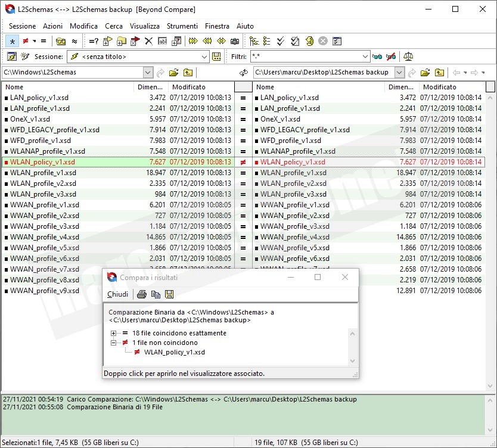Click the balance scales rules icon
497x448 pixels.
pos(408,57)
